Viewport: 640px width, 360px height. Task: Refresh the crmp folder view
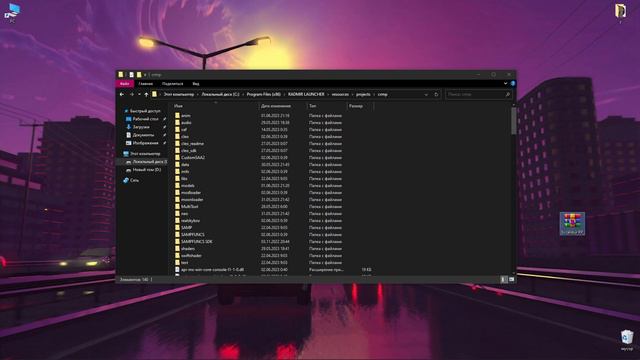coord(436,94)
